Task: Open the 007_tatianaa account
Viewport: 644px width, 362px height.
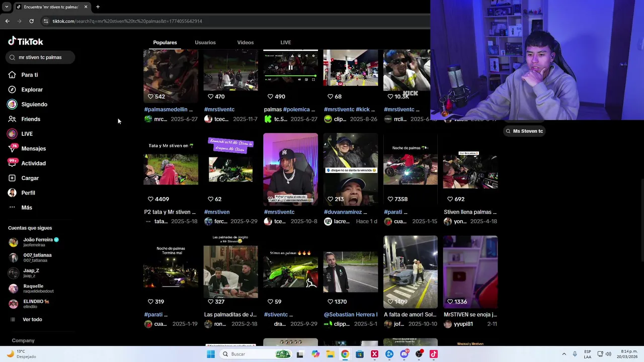Action: point(30,257)
